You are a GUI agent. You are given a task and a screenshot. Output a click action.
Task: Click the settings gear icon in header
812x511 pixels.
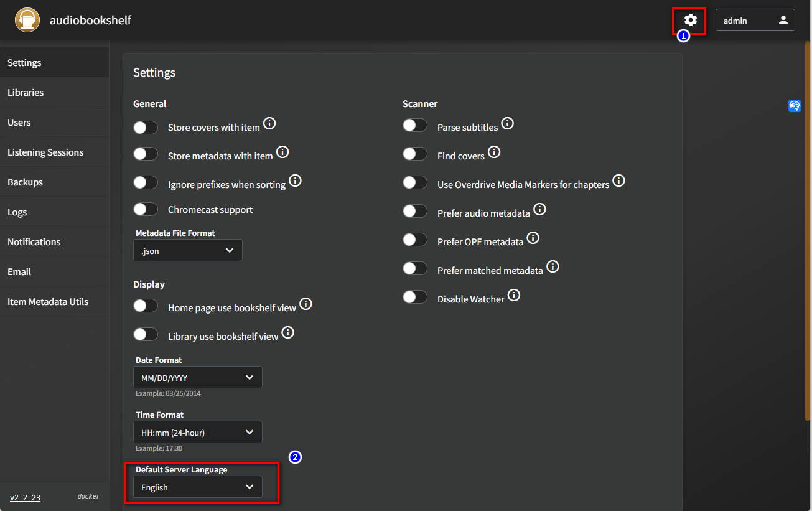[x=690, y=21]
